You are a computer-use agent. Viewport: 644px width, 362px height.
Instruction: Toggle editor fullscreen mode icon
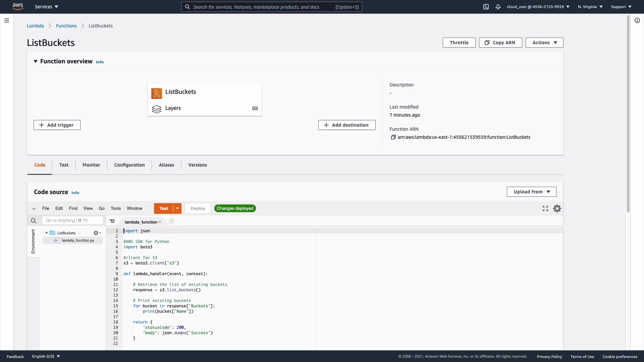point(545,208)
